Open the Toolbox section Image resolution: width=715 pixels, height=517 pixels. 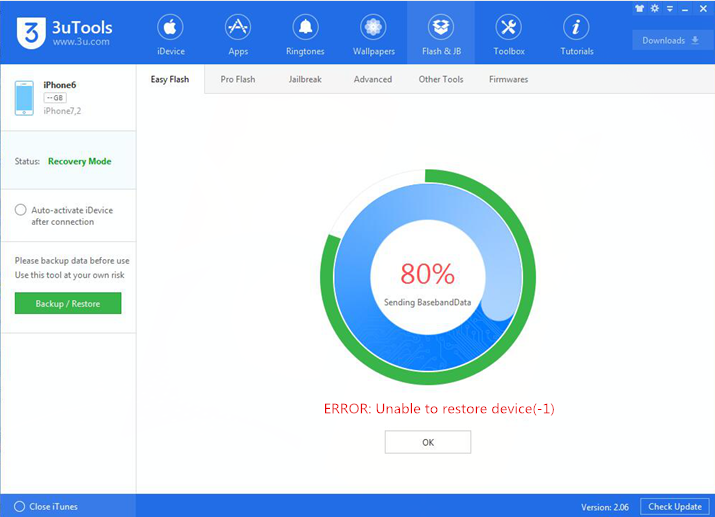pos(509,35)
